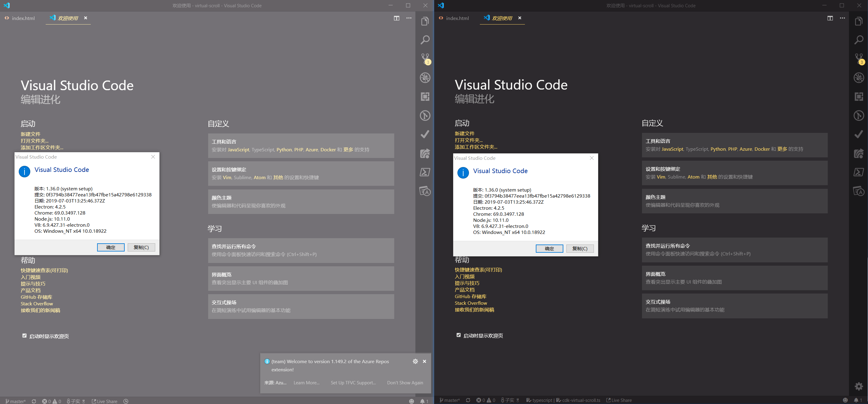Image resolution: width=868 pixels, height=404 pixels.
Task: Open notification settings gear on Azure Repos toast
Action: pos(415,361)
